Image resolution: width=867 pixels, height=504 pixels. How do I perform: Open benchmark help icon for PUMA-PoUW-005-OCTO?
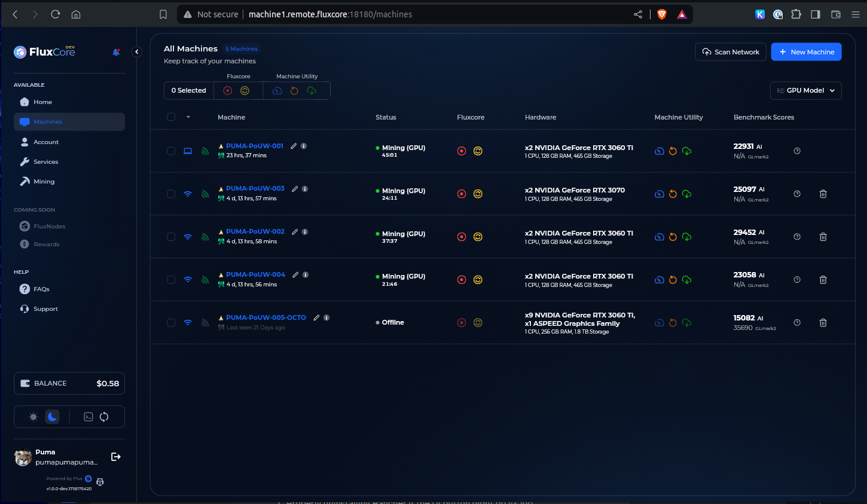tap(797, 323)
